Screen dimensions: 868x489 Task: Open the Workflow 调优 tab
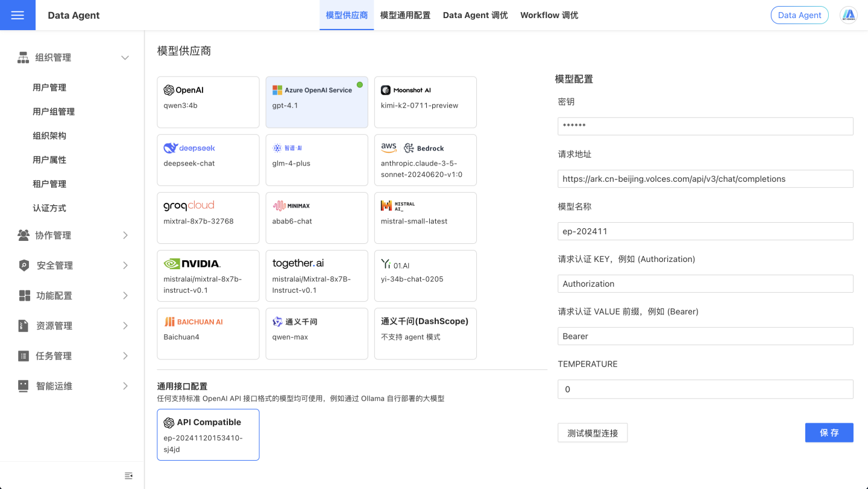coord(549,14)
